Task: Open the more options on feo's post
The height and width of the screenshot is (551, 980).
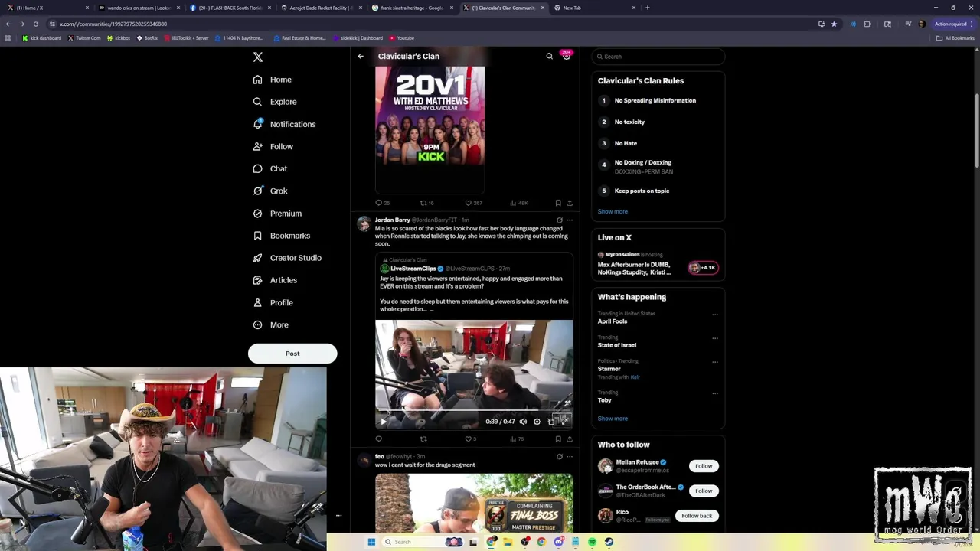Action: [x=570, y=457]
